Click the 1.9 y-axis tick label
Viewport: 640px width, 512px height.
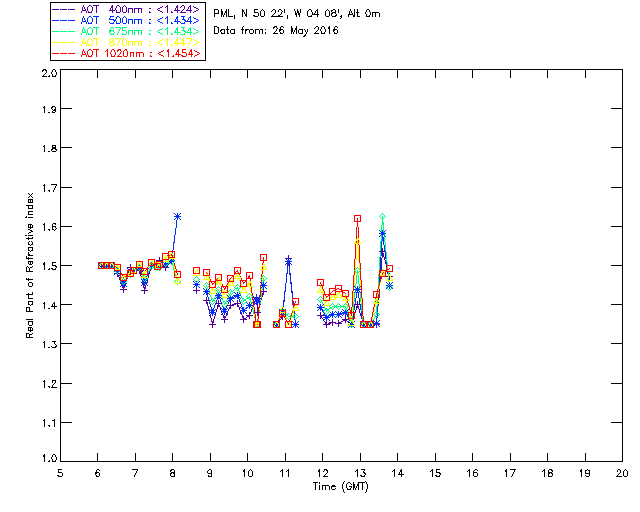tap(49, 109)
